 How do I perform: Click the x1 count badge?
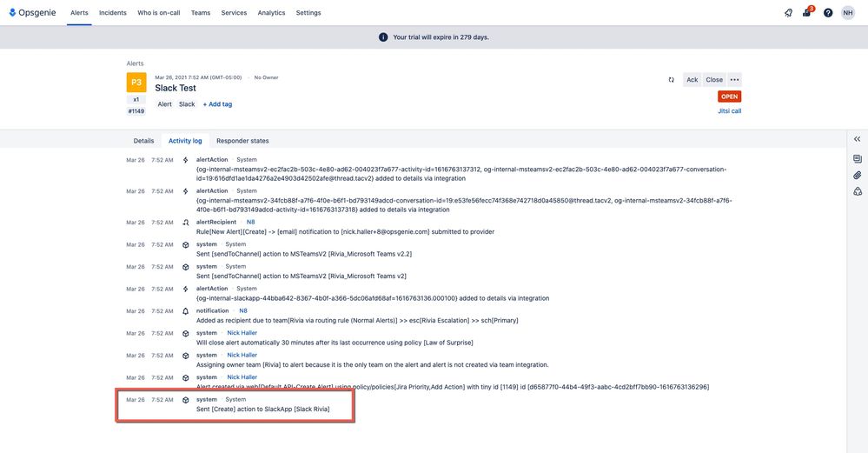point(136,100)
